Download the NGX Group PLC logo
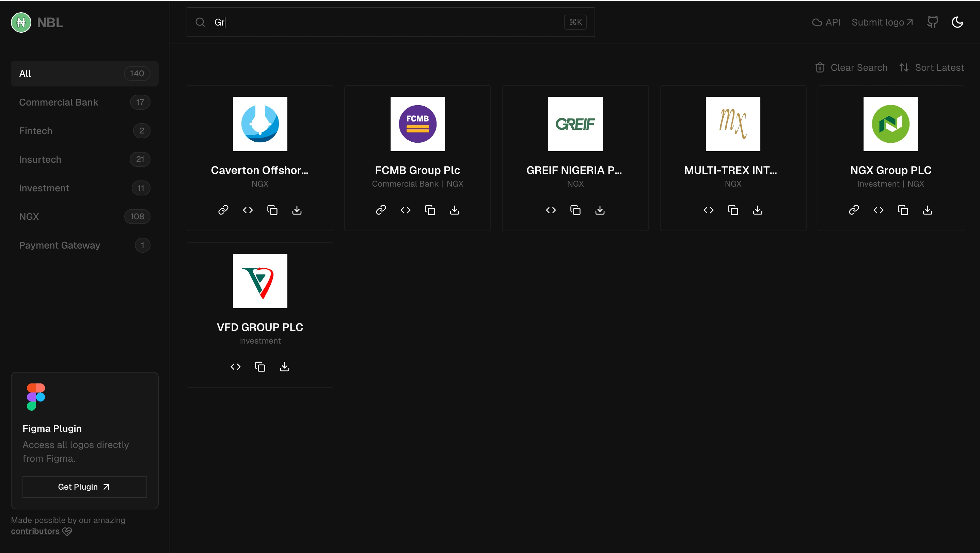The width and height of the screenshot is (980, 553). tap(928, 210)
